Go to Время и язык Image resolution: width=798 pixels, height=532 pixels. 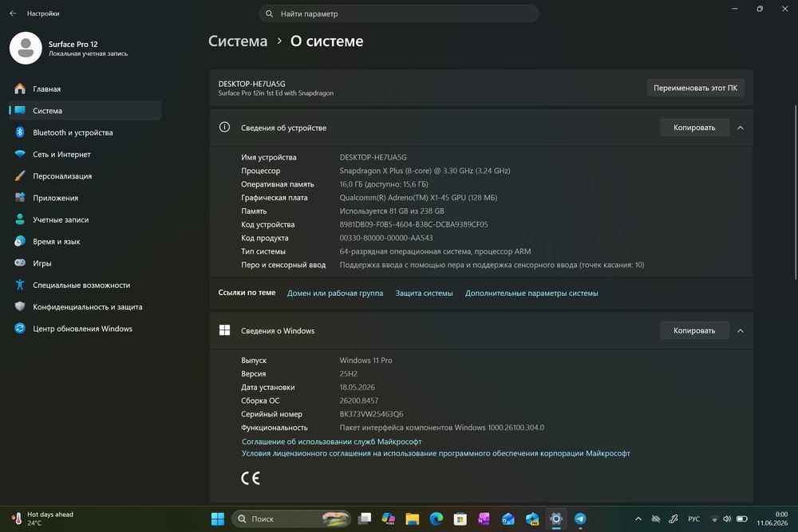click(85, 242)
